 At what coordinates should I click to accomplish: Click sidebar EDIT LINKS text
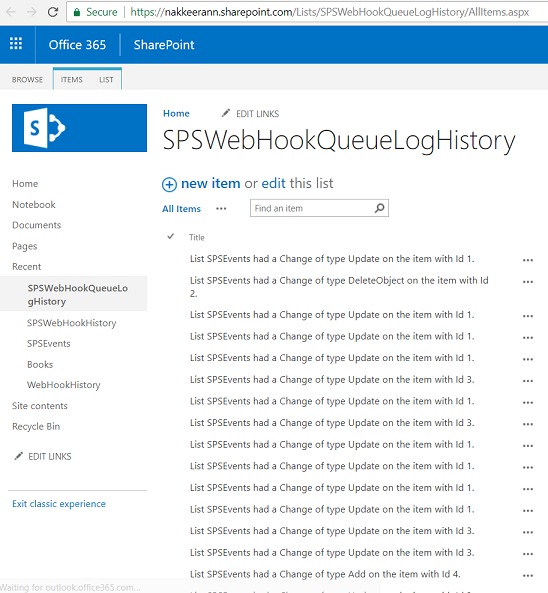point(50,456)
